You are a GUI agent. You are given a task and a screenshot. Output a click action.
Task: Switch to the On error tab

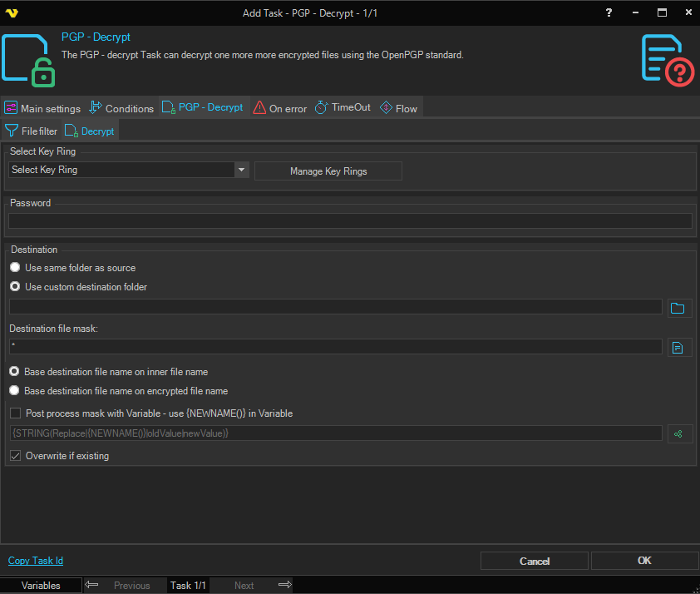point(280,108)
